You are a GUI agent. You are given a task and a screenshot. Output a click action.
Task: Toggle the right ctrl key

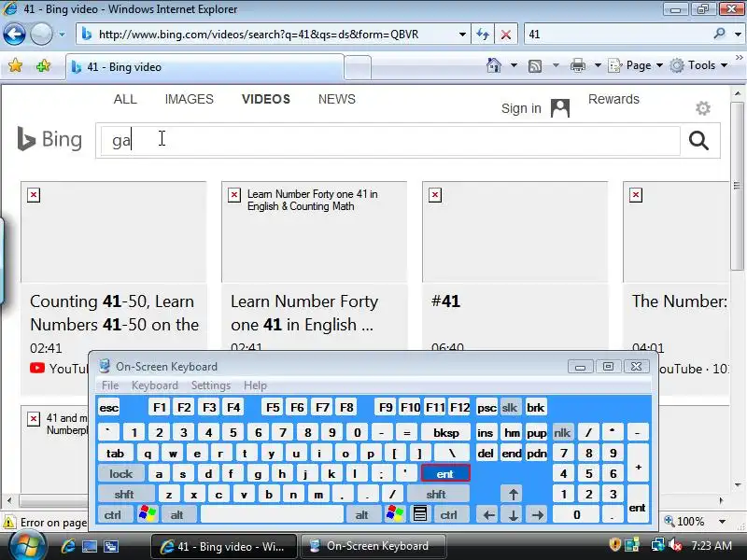(449, 515)
